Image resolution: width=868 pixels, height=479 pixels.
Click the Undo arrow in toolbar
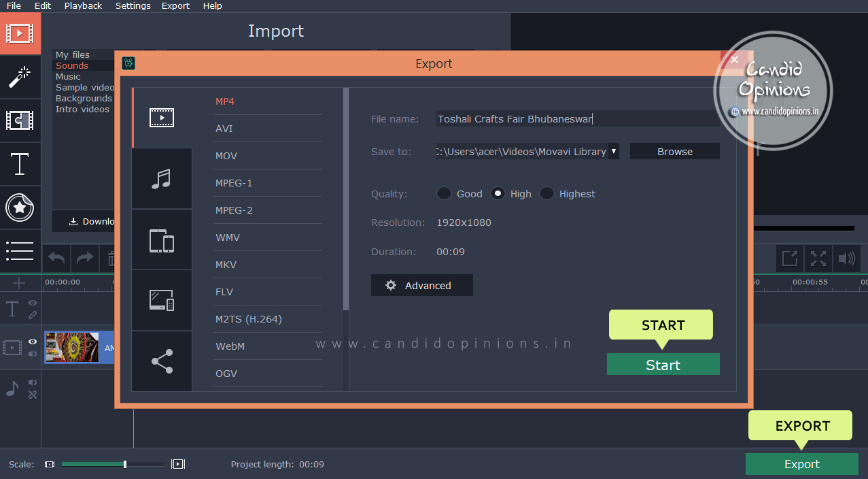[x=57, y=259]
